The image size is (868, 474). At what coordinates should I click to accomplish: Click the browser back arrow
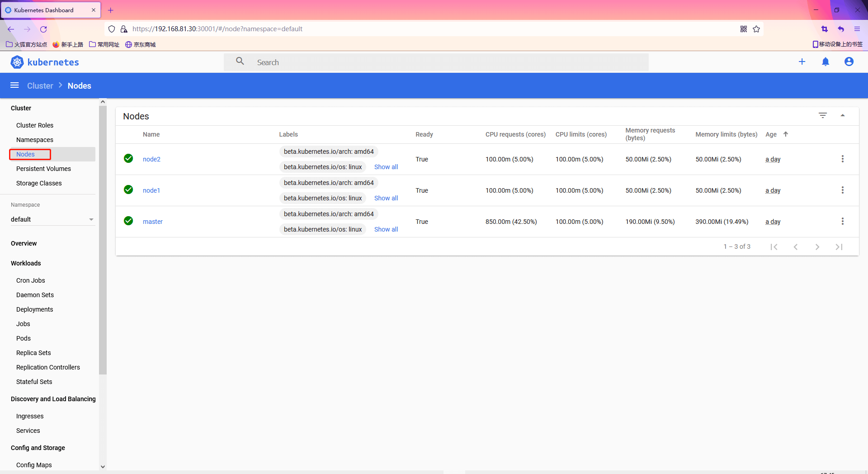tap(11, 29)
